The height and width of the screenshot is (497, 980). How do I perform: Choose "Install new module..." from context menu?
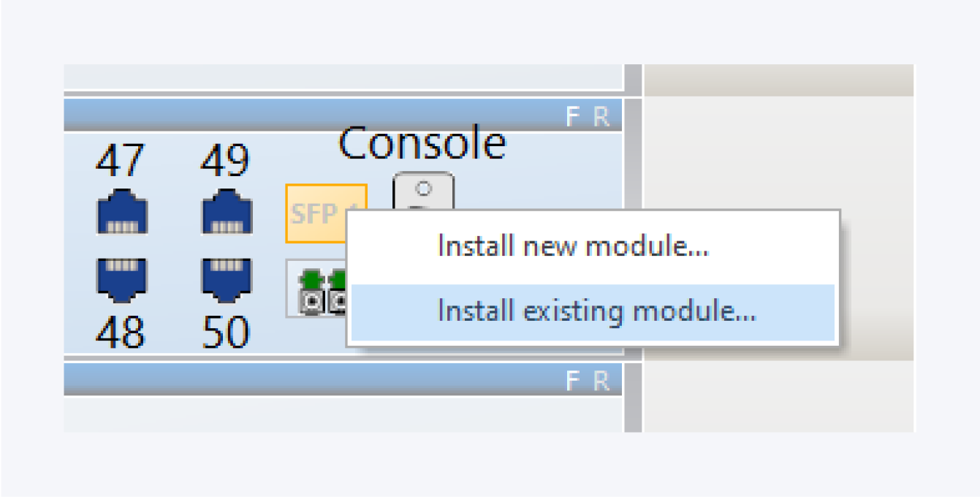573,246
